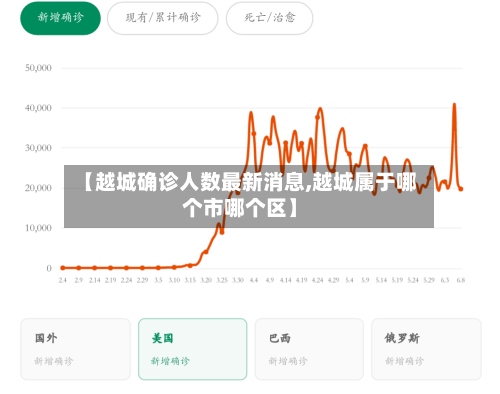Click the first data point at 2.4

63,268
